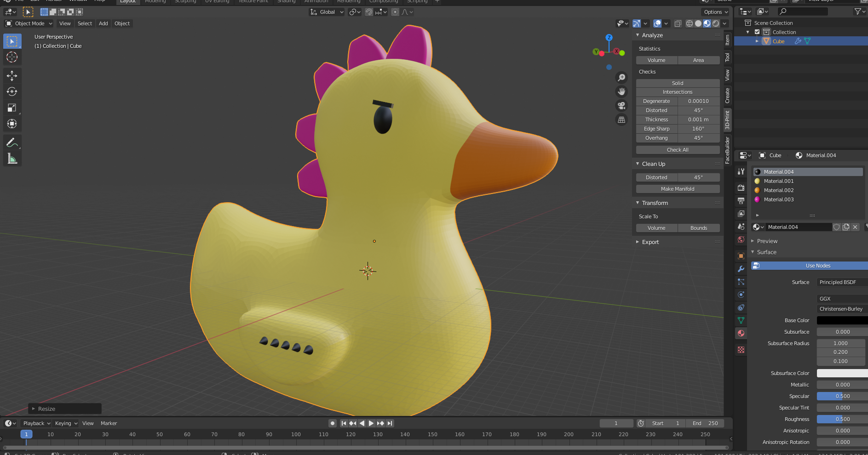Switch to the Modeling workspace tab
The width and height of the screenshot is (868, 455).
click(155, 2)
